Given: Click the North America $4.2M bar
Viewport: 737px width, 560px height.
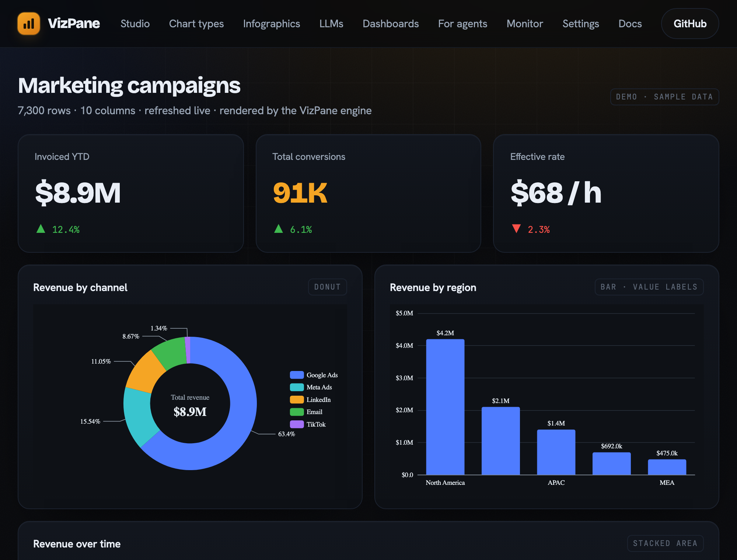Looking at the screenshot, I should [x=445, y=407].
